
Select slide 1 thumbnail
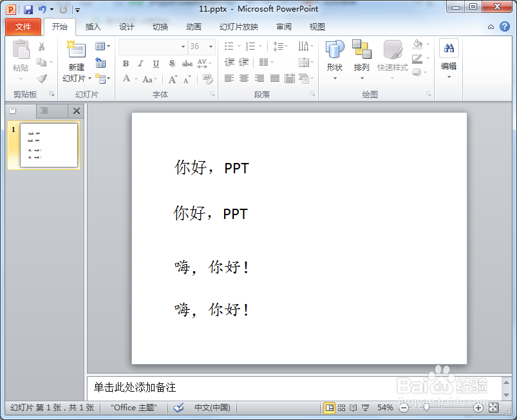pos(49,145)
